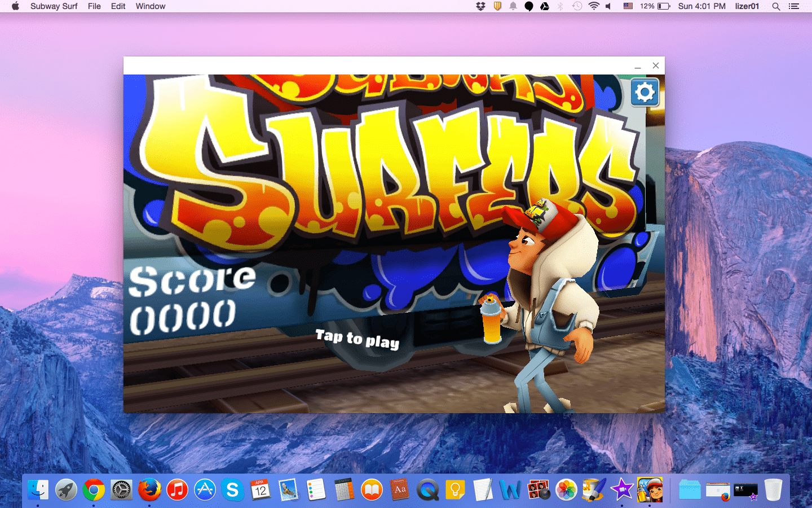Launch Google Chrome from the dock

click(x=94, y=489)
